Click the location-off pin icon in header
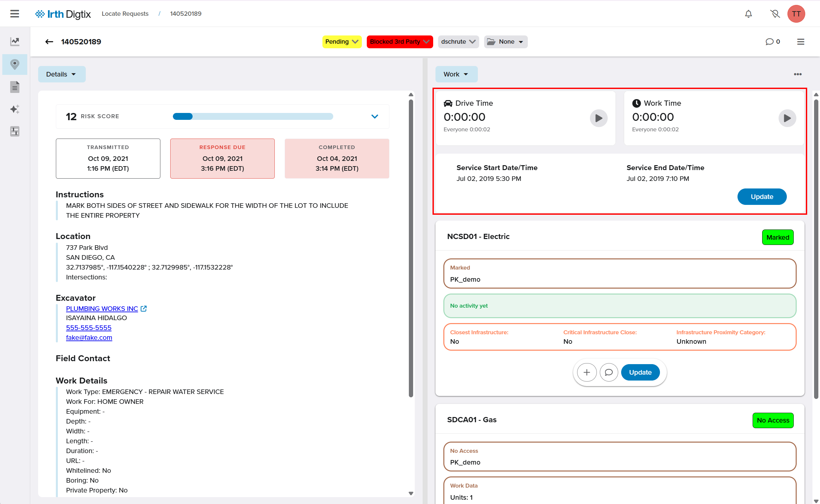The height and width of the screenshot is (504, 820). click(x=775, y=14)
